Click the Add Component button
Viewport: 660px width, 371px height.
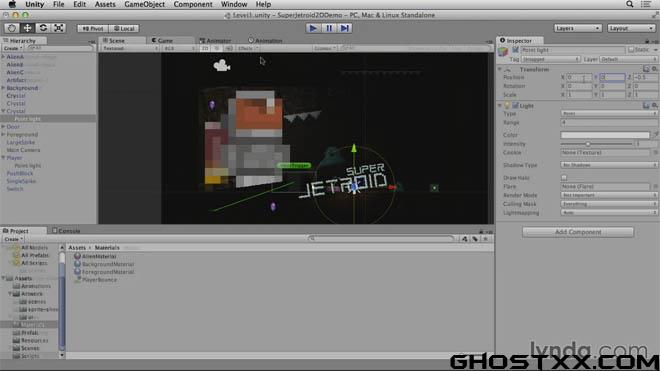pos(578,232)
